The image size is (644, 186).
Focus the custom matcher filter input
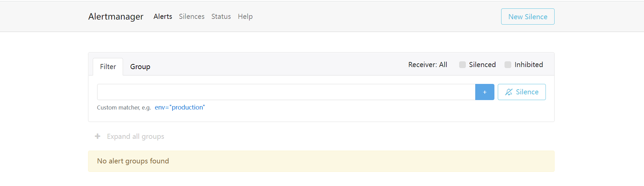click(x=286, y=92)
